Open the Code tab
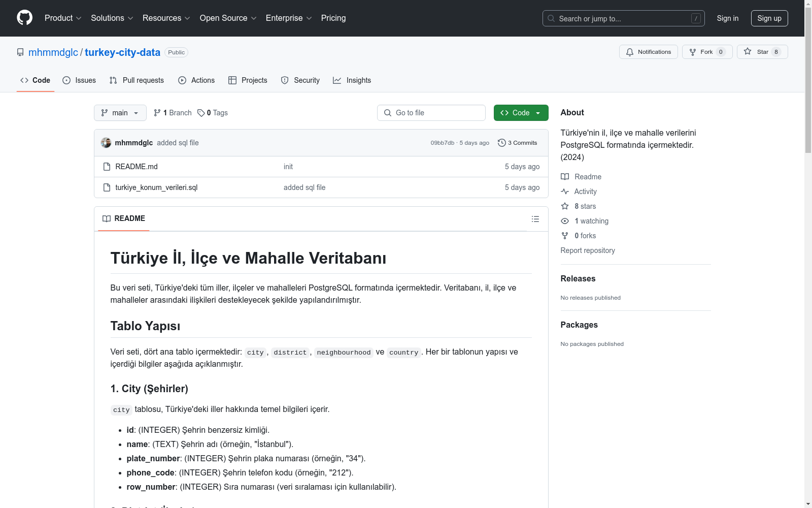 click(x=36, y=80)
